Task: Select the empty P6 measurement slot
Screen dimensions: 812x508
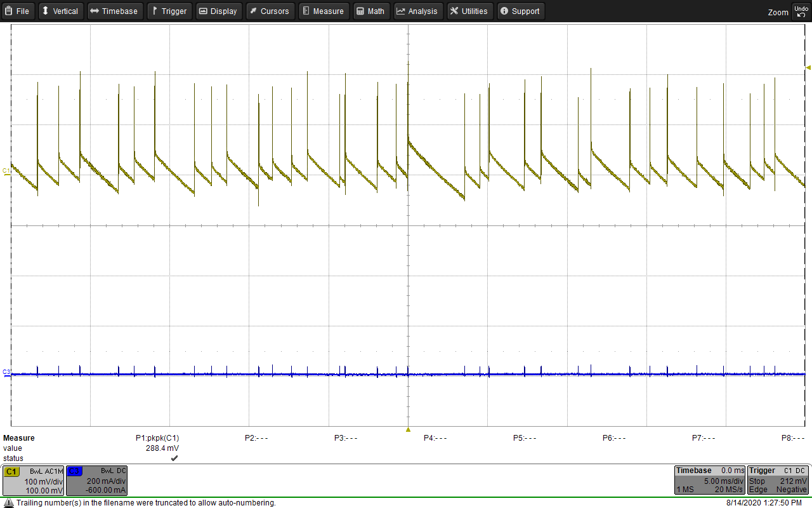Action: pos(614,438)
